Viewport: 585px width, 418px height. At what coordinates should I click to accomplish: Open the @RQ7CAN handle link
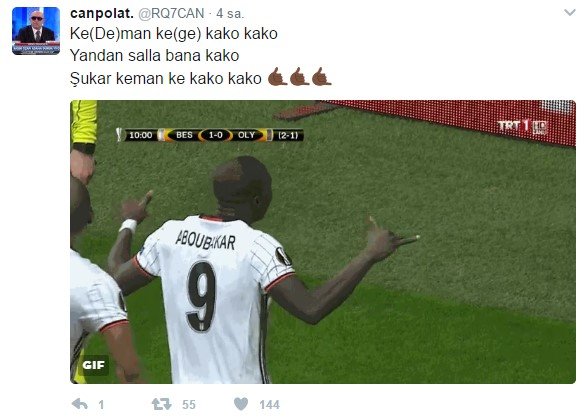click(171, 13)
